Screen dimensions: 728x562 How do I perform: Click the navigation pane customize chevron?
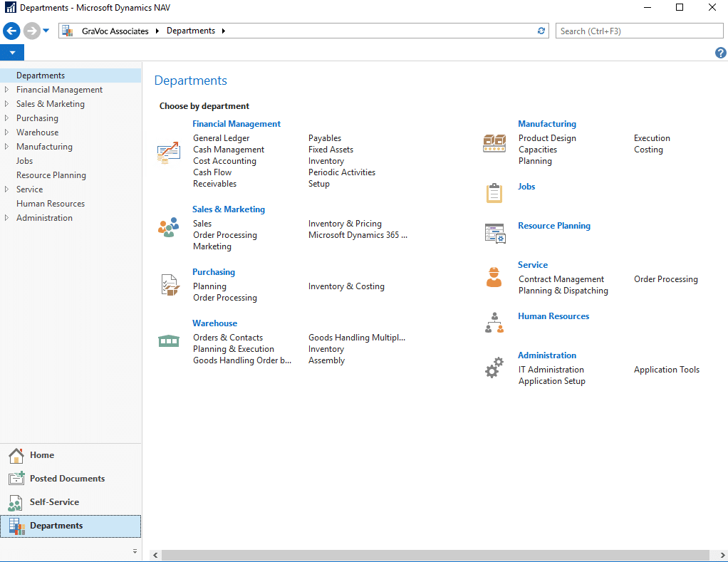(x=135, y=551)
